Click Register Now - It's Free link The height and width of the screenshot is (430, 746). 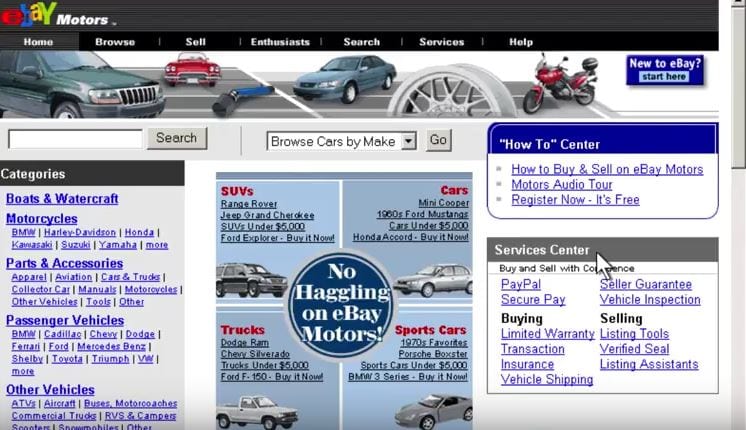point(575,200)
